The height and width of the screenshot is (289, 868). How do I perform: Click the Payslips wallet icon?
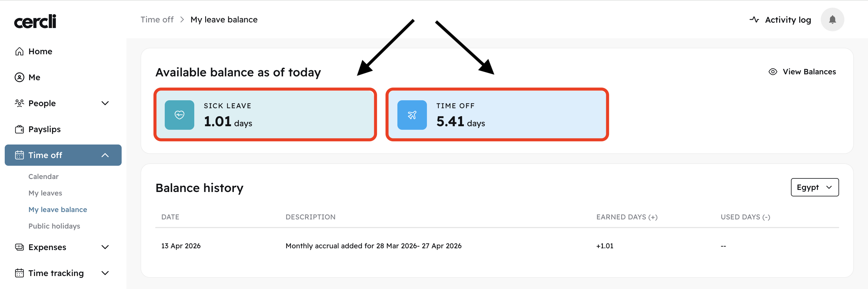pyautogui.click(x=19, y=129)
